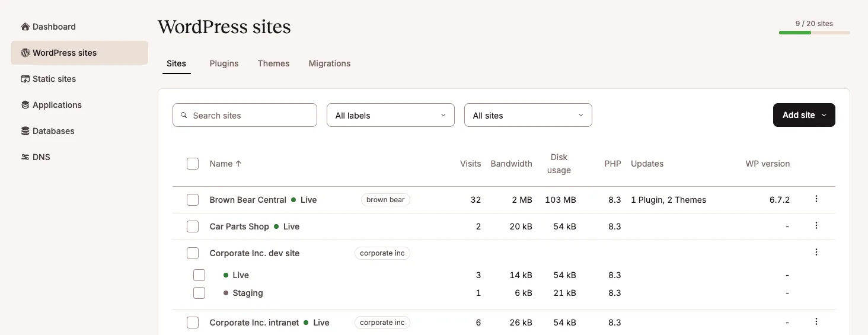Sort by the PHP column header
The image size is (868, 335).
613,164
